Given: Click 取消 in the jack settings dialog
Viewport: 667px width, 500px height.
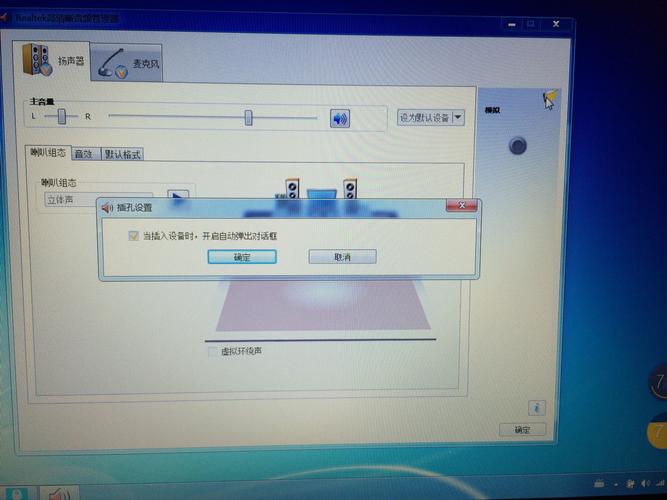Looking at the screenshot, I should pos(342,257).
